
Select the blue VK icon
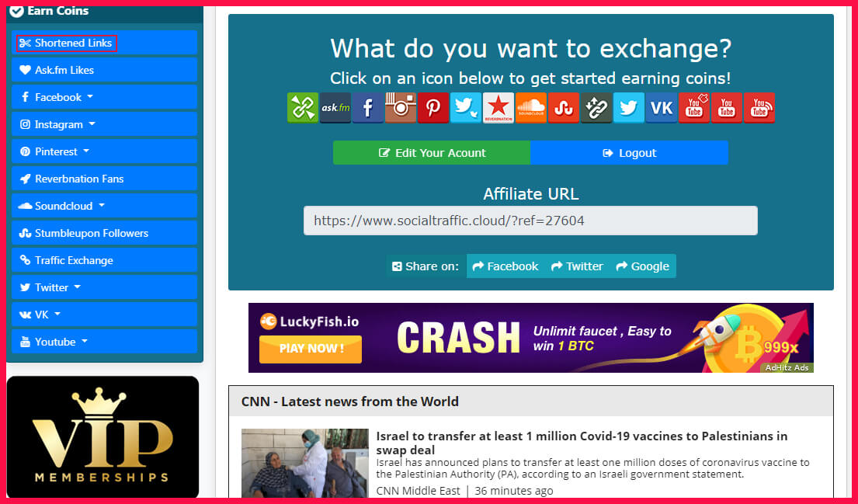661,108
